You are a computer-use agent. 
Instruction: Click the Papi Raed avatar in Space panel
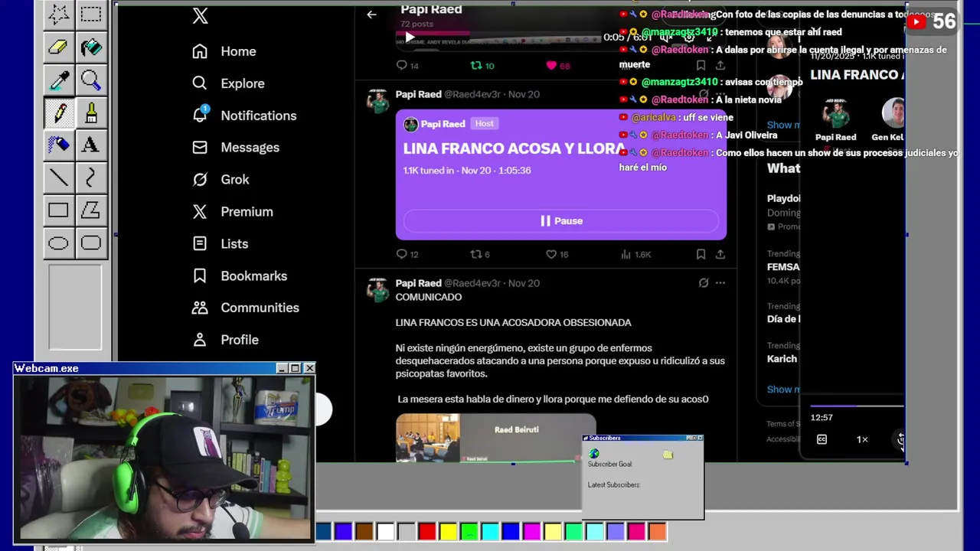(835, 113)
